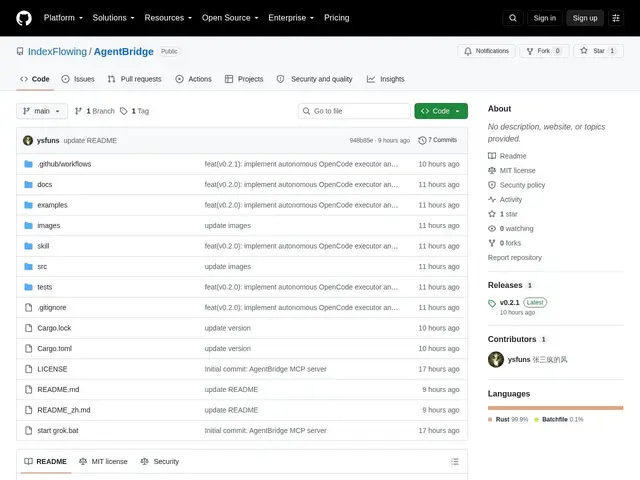Open the images folder

(49, 225)
